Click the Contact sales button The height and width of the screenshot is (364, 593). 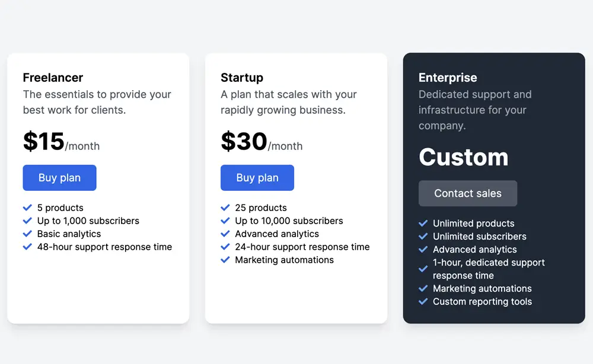click(x=468, y=193)
